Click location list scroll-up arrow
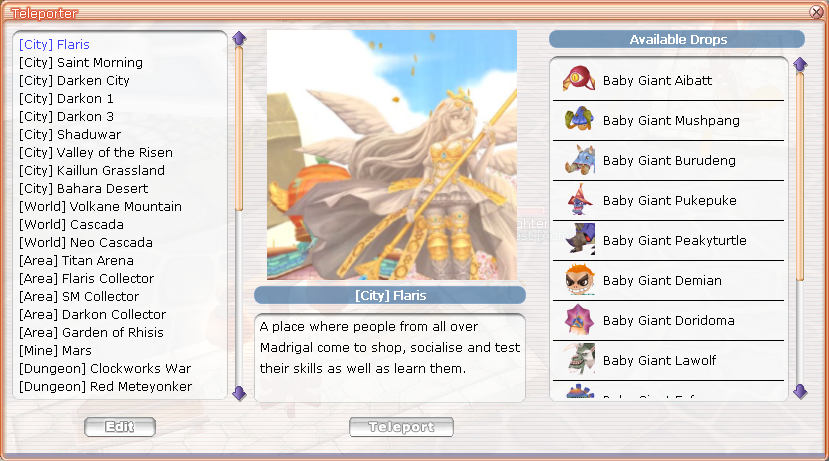 (x=239, y=38)
